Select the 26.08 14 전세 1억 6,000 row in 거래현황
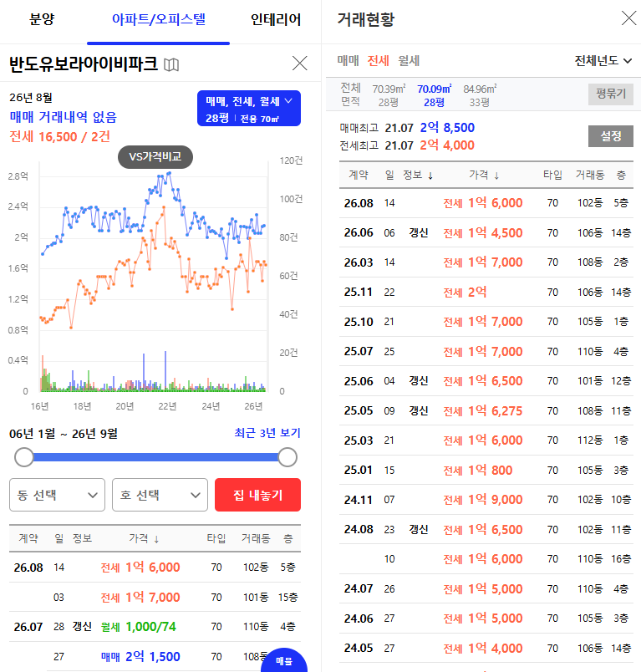The width and height of the screenshot is (641, 672). 486,203
